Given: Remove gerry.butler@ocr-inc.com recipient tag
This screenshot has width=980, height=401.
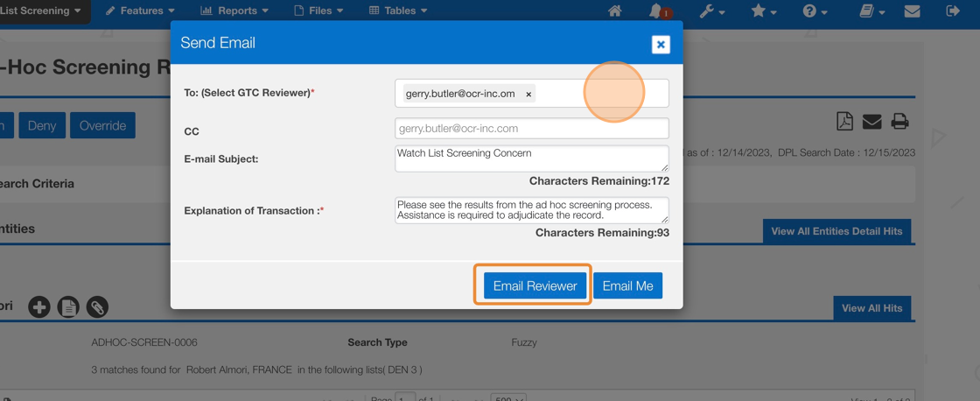Looking at the screenshot, I should tap(528, 94).
